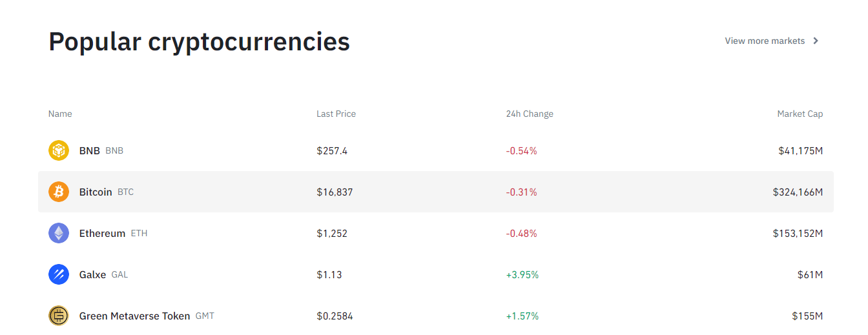Click the Galxe coin name
Image resolution: width=868 pixels, height=335 pixels.
click(x=92, y=274)
